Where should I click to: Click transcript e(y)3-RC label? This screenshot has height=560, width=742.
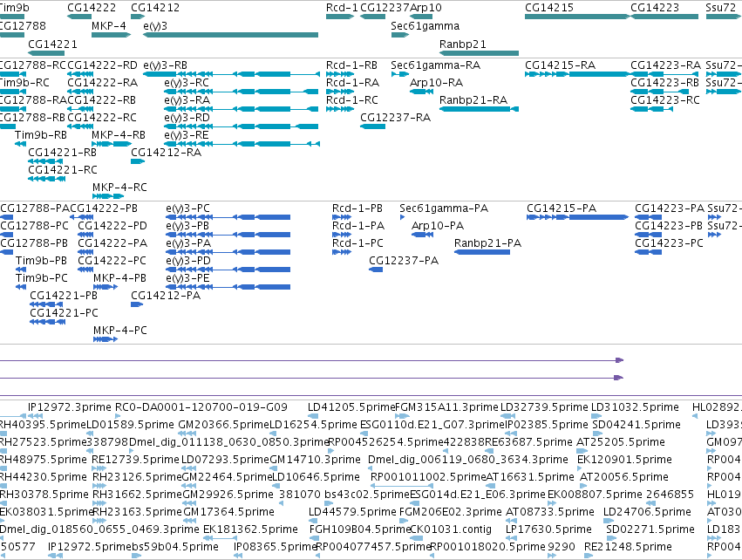(x=187, y=82)
